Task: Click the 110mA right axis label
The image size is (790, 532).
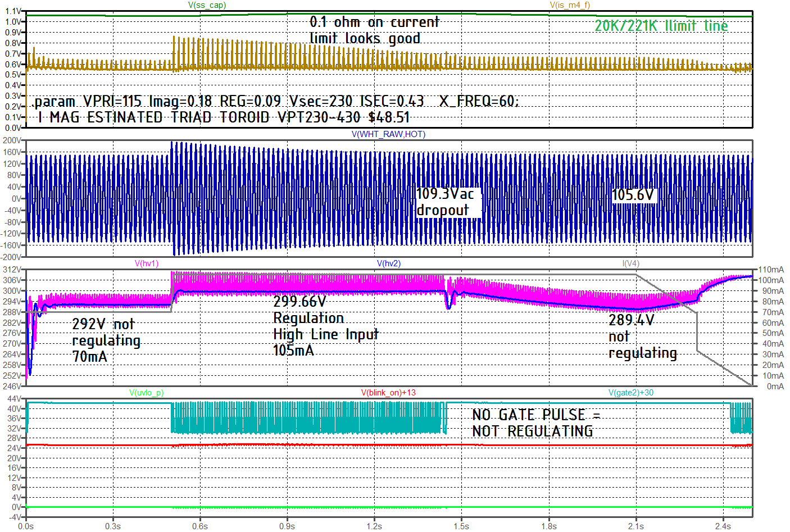Action: 771,270
